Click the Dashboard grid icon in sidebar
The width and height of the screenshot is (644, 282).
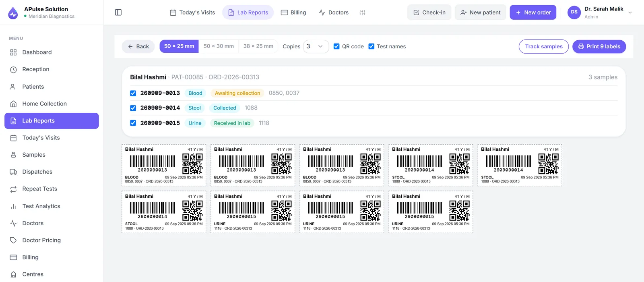pos(13,52)
